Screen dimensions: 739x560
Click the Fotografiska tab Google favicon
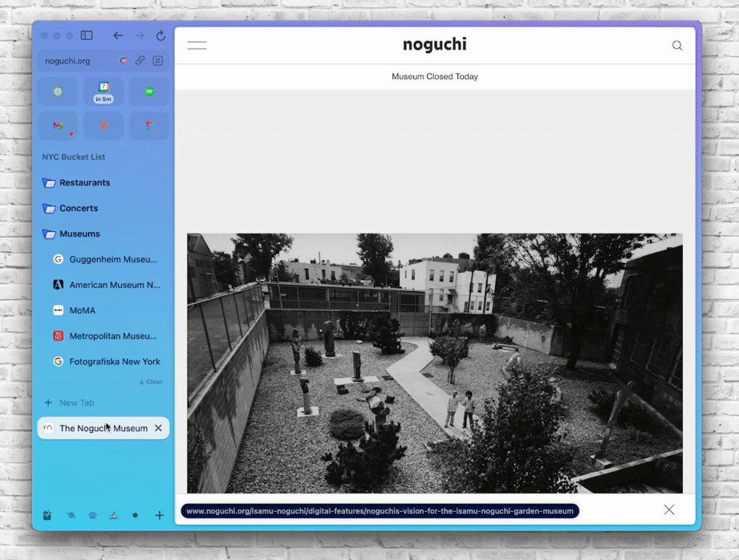[x=58, y=362]
